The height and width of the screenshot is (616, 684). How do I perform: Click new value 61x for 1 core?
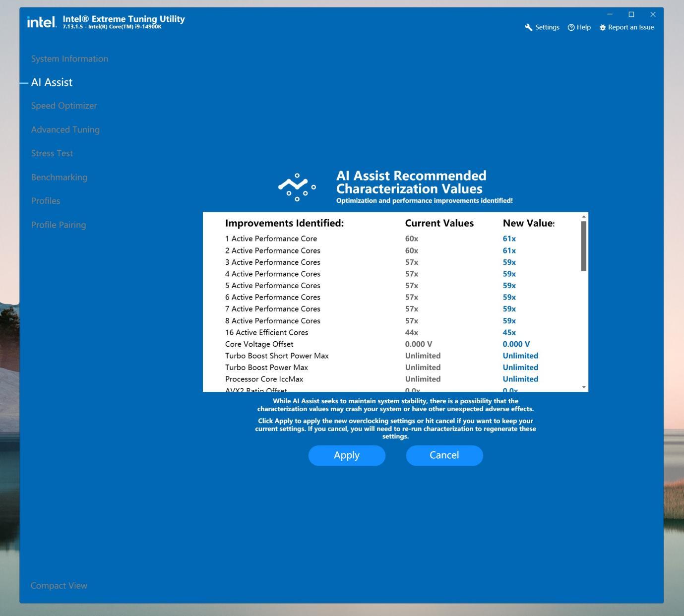tap(509, 239)
